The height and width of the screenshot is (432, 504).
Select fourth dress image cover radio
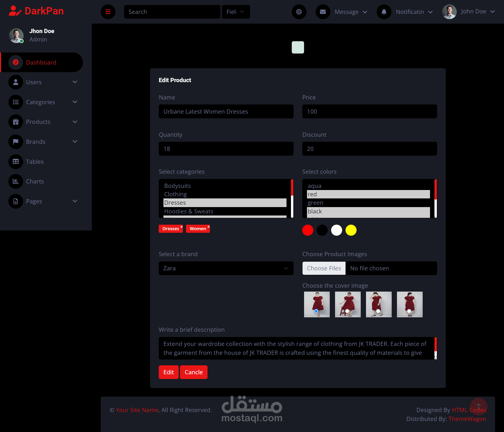409,311
